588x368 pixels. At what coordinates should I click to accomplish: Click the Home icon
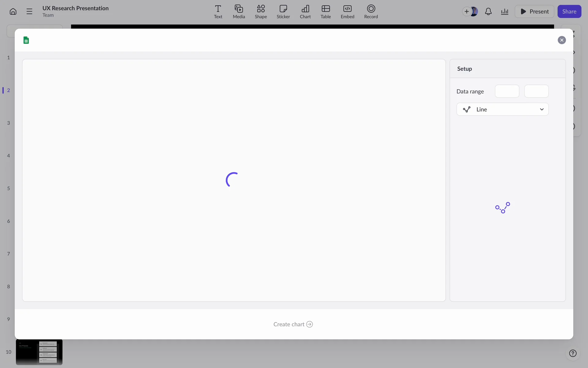pos(13,12)
